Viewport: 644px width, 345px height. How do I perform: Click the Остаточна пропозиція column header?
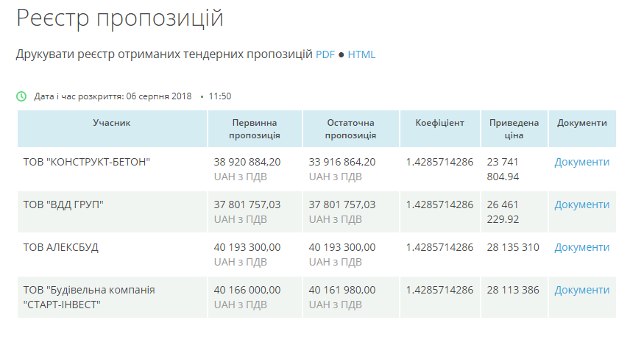(351, 129)
